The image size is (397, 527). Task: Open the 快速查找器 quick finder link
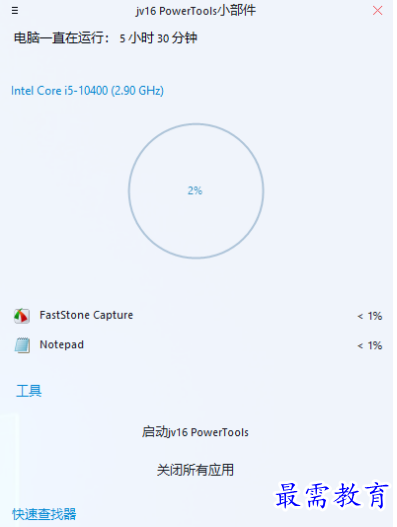click(44, 514)
